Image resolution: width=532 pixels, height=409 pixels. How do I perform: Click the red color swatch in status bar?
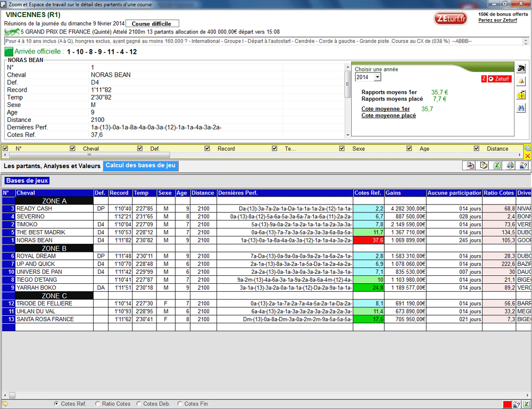point(507,404)
